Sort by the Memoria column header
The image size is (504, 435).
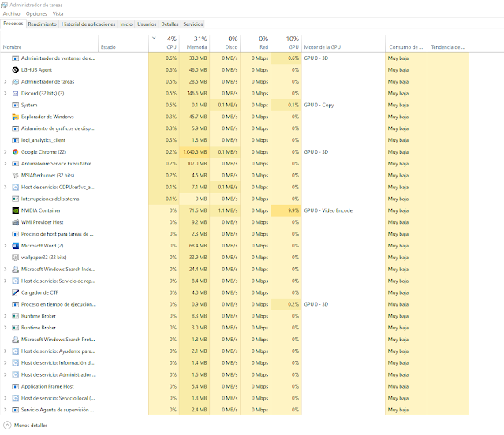point(194,43)
